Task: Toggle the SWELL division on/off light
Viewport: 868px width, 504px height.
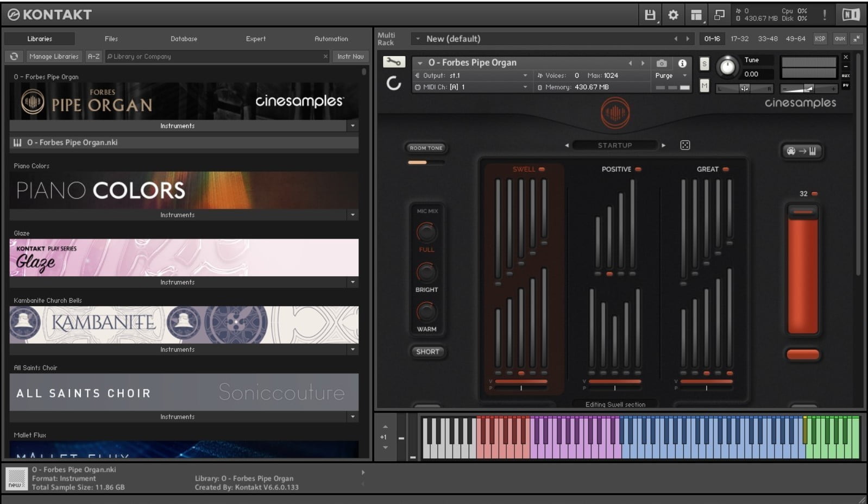Action: tap(542, 169)
